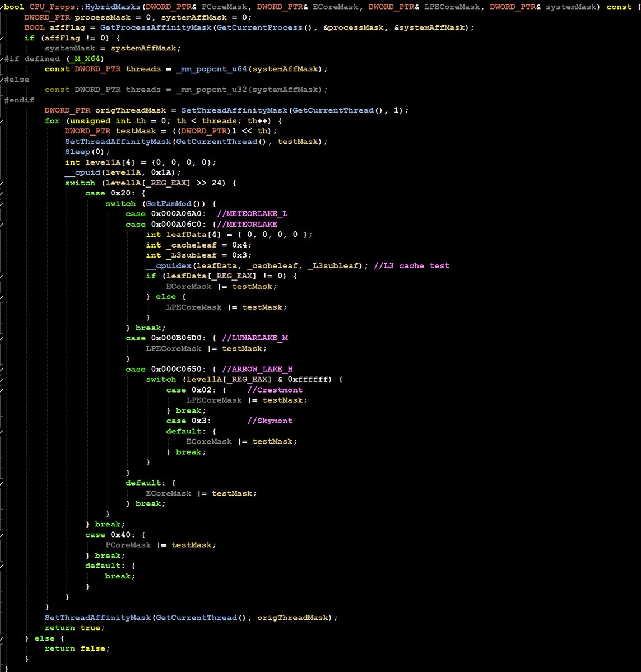Click 'int level1A[4]' declaration
Image resolution: width=641 pixels, height=672 pixels.
coord(100,162)
